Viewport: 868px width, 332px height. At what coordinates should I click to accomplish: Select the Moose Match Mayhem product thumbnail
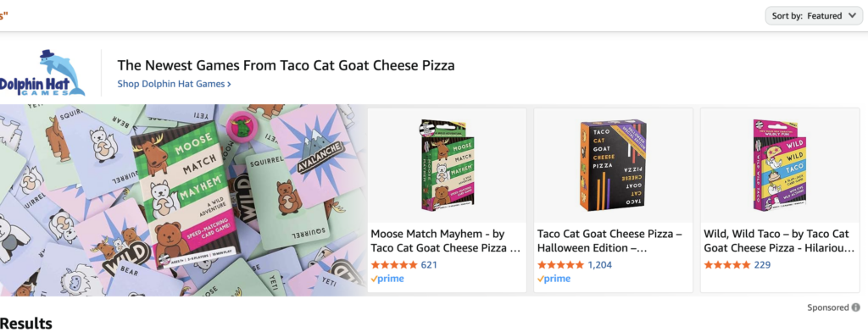click(x=448, y=164)
